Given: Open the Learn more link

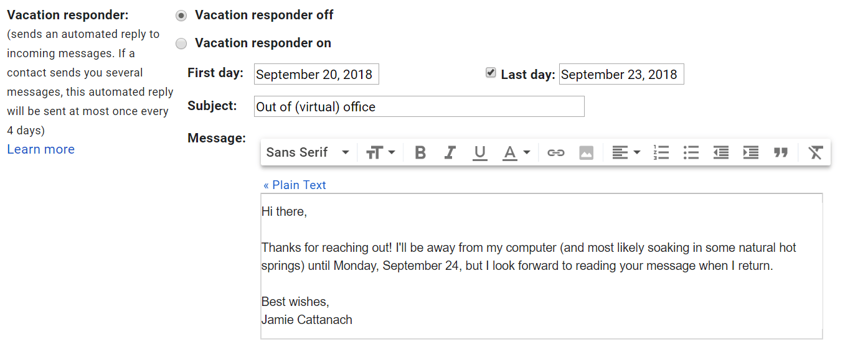Looking at the screenshot, I should [41, 149].
